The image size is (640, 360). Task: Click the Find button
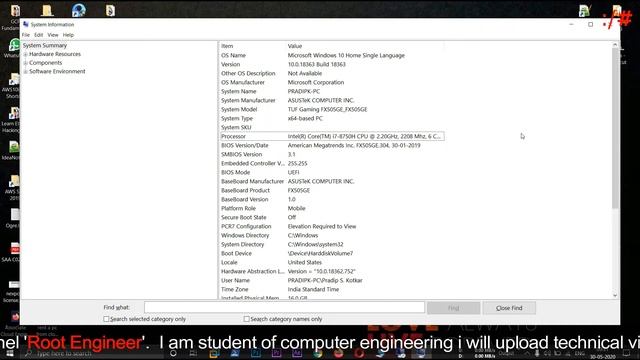[x=453, y=308]
